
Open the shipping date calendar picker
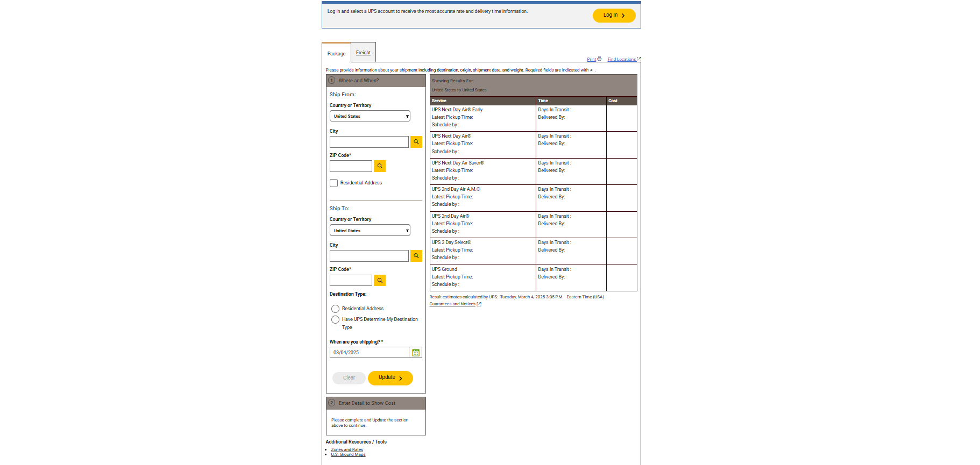pyautogui.click(x=416, y=353)
